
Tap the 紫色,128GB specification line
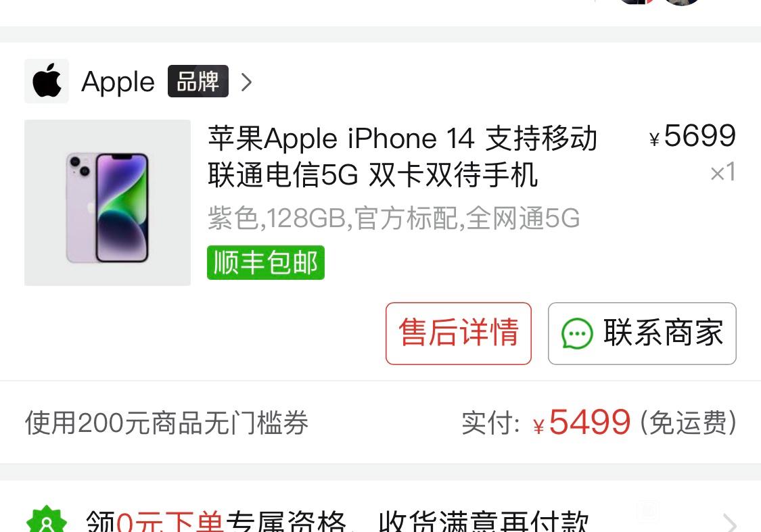pos(394,218)
